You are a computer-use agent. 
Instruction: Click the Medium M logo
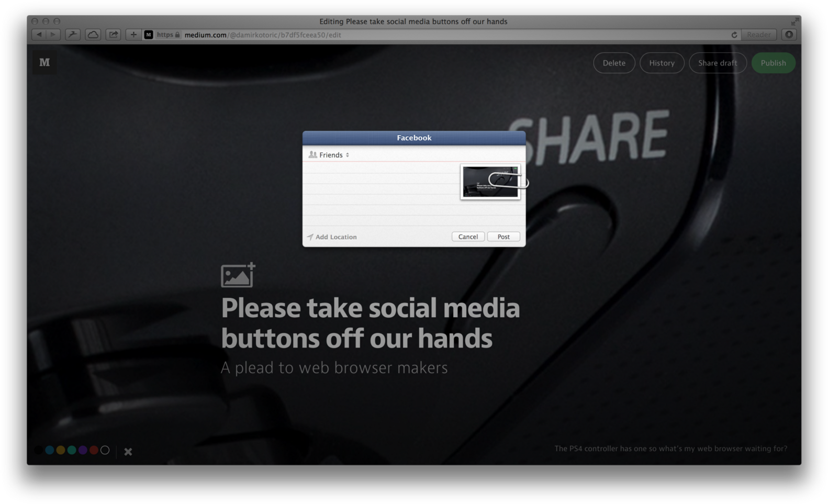[44, 62]
